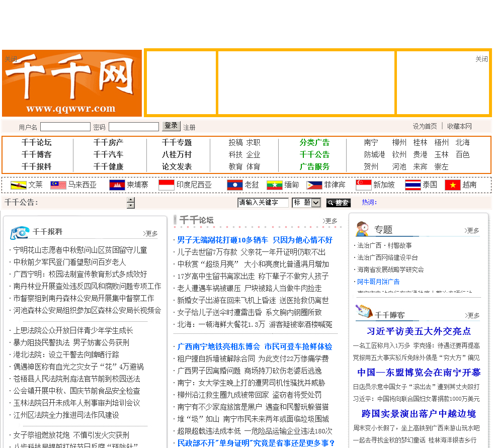The image size is (493, 448).
Task: Open 港北法院：设立干警去向牌晒行踪
Action: (x=66, y=354)
